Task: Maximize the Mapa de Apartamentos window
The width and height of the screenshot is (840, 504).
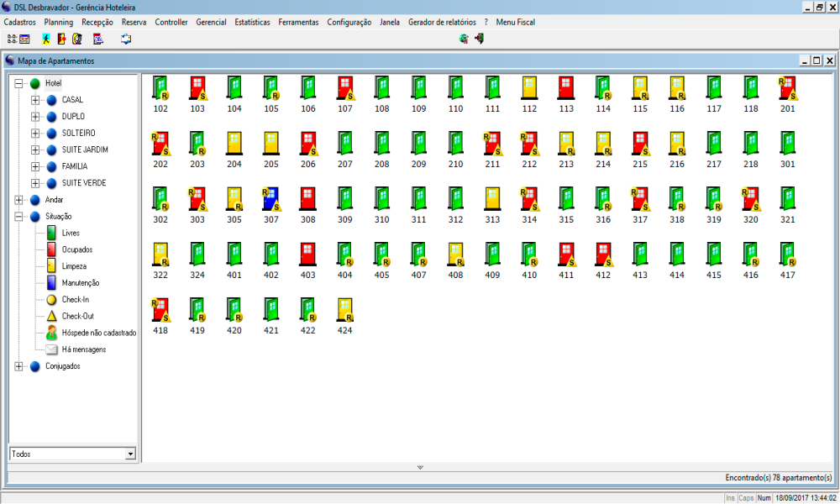Action: coord(816,60)
